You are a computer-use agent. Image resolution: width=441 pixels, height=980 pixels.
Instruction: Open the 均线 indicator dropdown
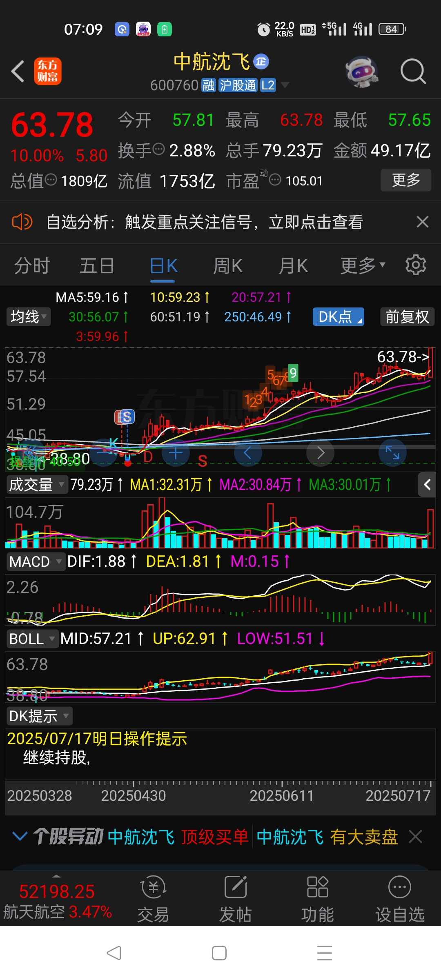pos(29,317)
